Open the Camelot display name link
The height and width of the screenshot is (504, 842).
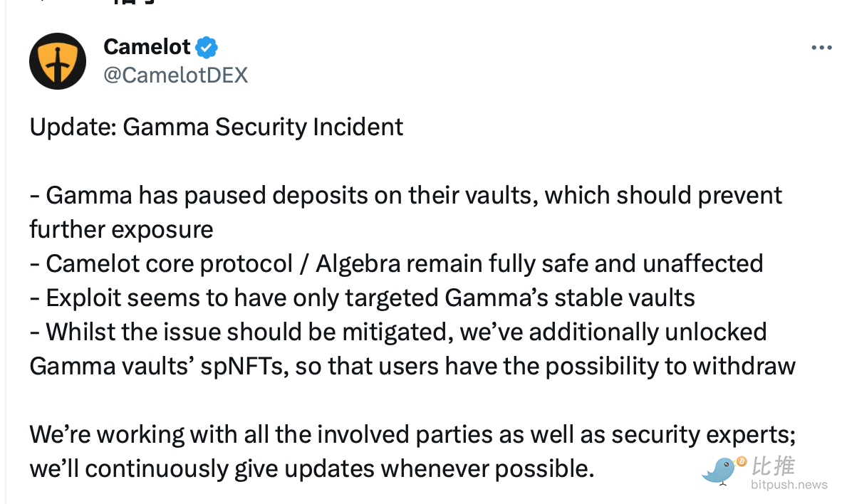pyautogui.click(x=147, y=48)
